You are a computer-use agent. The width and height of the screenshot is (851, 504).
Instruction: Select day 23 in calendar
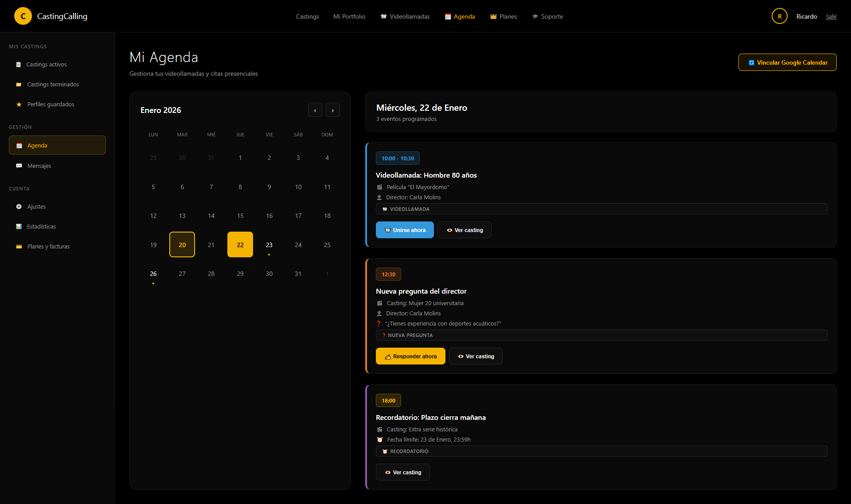click(x=269, y=245)
